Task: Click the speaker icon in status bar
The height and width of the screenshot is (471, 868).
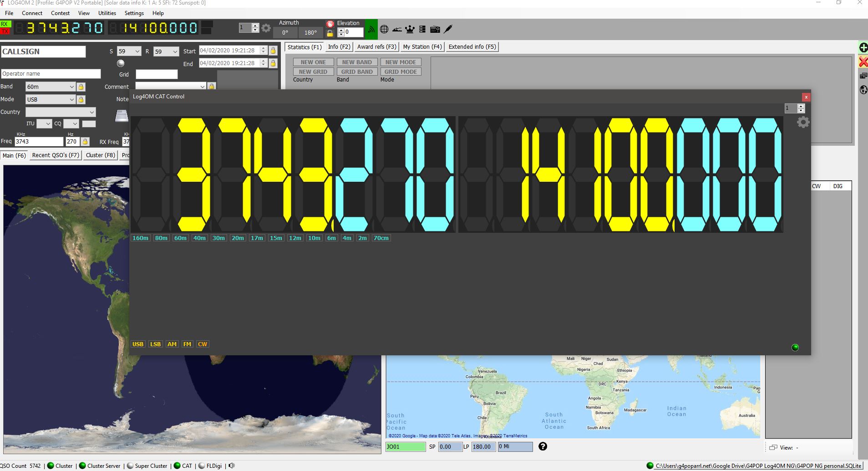Action: [x=232, y=466]
